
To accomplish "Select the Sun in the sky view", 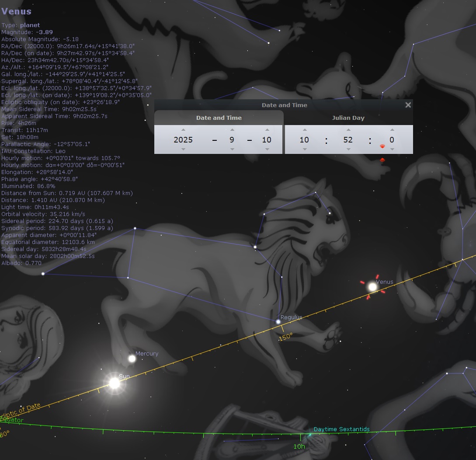I will [x=115, y=383].
